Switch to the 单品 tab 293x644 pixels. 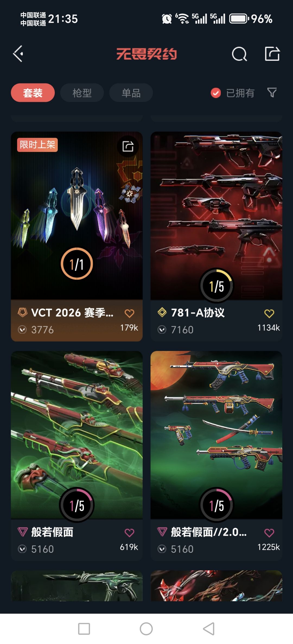[131, 93]
